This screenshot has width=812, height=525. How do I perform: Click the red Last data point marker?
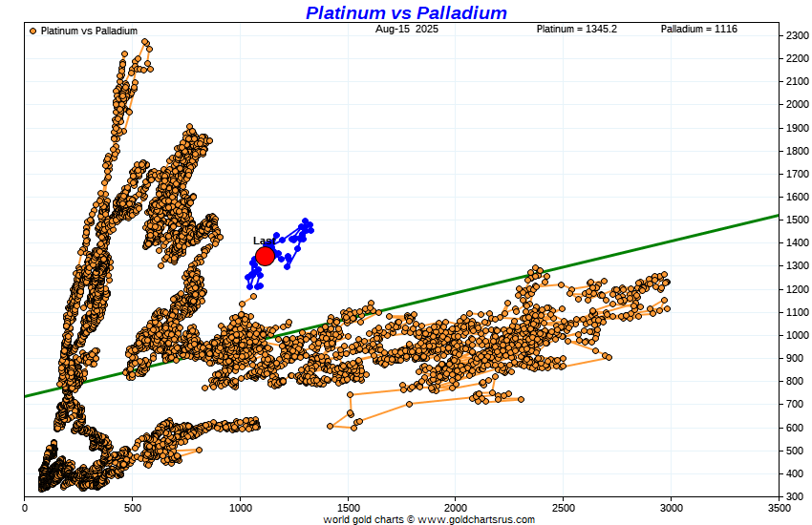265,256
